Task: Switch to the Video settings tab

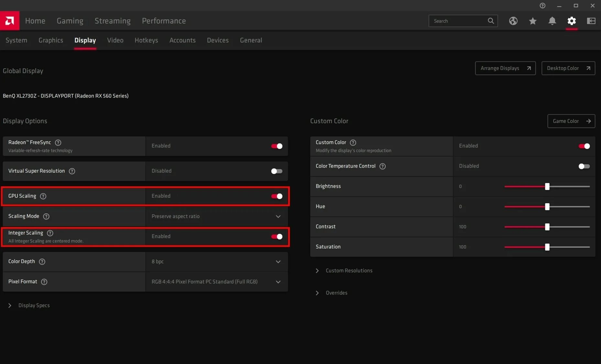Action: pos(115,40)
